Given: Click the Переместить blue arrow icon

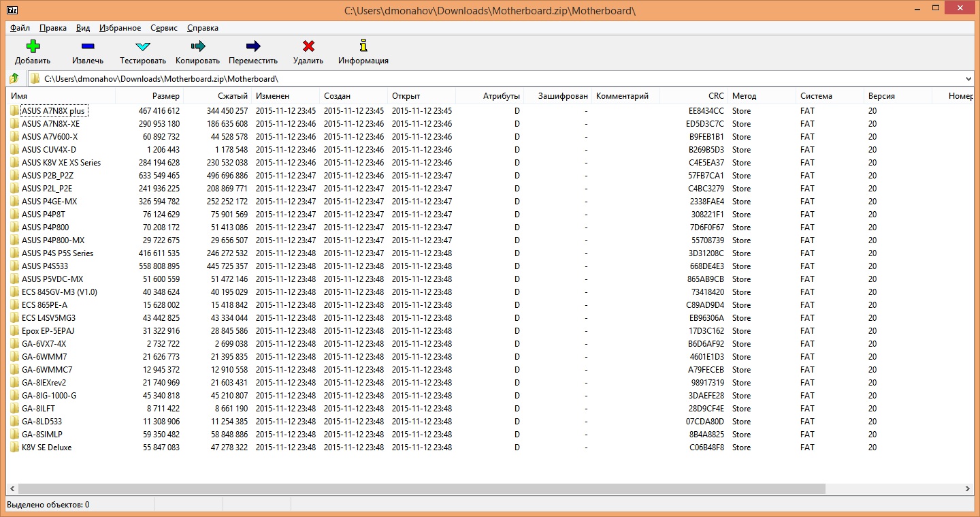Looking at the screenshot, I should (253, 46).
